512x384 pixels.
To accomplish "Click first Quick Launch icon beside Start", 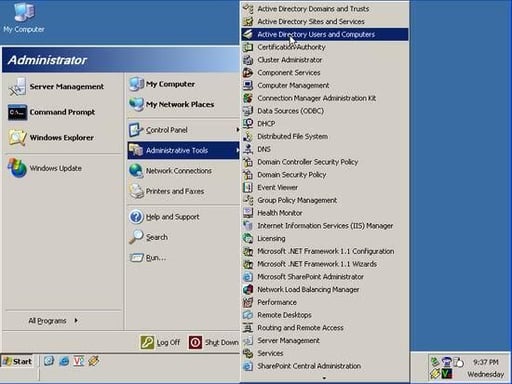I will (x=49, y=361).
